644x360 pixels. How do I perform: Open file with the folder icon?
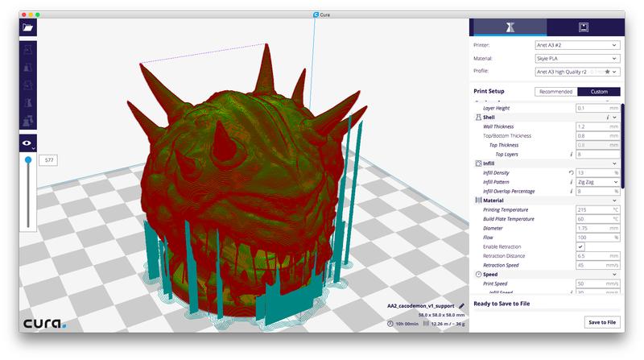click(x=29, y=27)
